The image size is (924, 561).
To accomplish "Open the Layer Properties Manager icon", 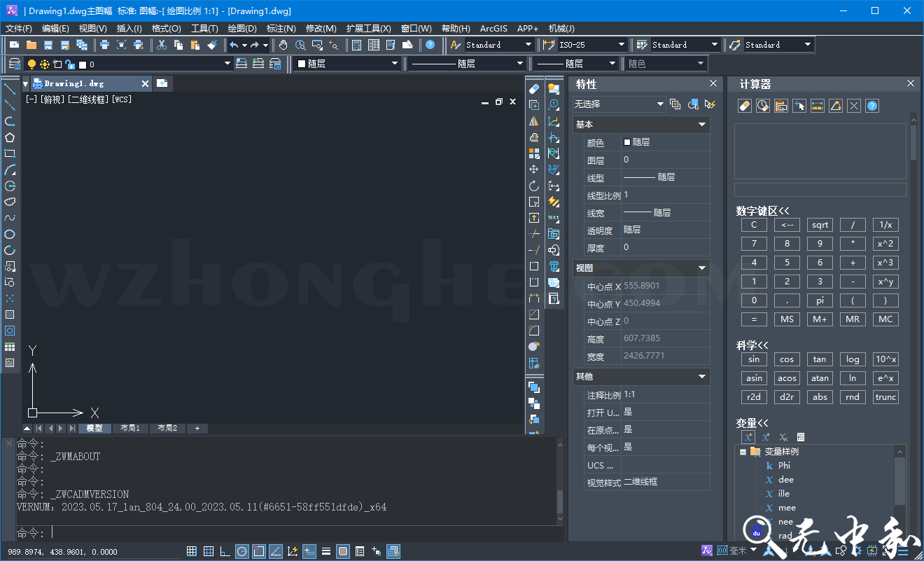I will (14, 64).
